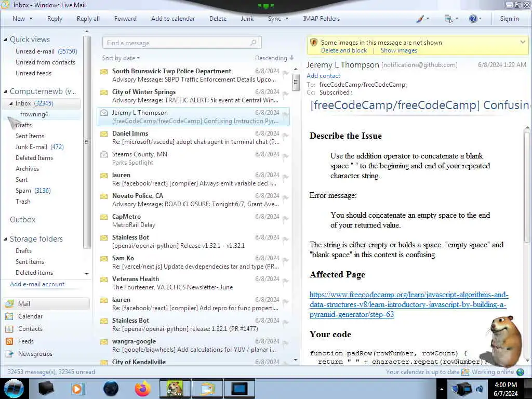
Task: Flag the Novato Police, CA message
Action: [286, 197]
